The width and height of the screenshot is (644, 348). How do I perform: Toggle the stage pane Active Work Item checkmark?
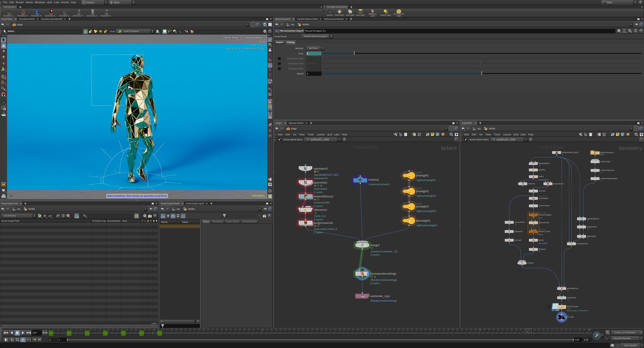click(x=280, y=139)
